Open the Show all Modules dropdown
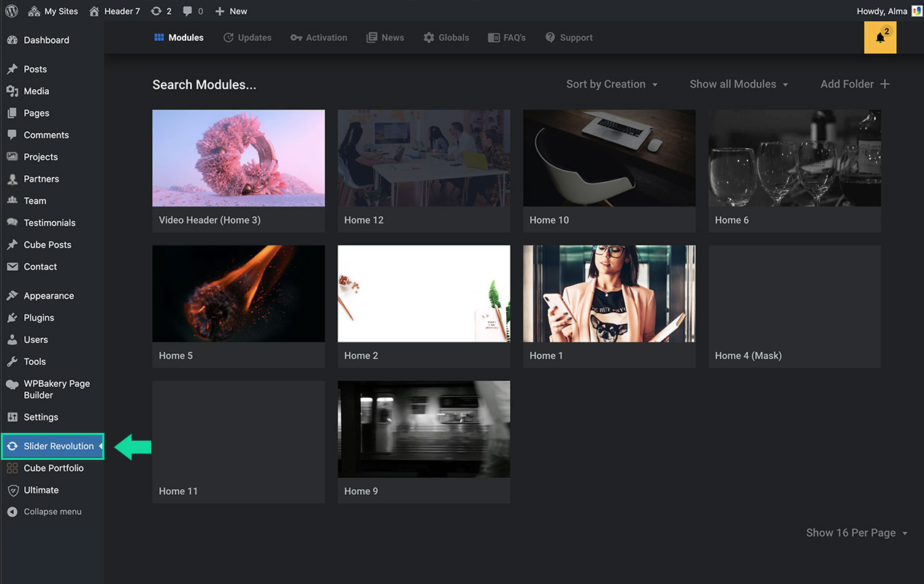 pos(738,84)
